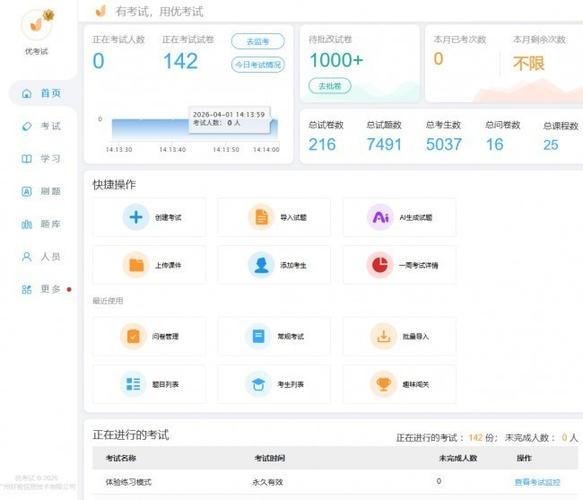The image size is (583, 500).
Task: Click the 导入试题 label
Action: click(x=293, y=217)
